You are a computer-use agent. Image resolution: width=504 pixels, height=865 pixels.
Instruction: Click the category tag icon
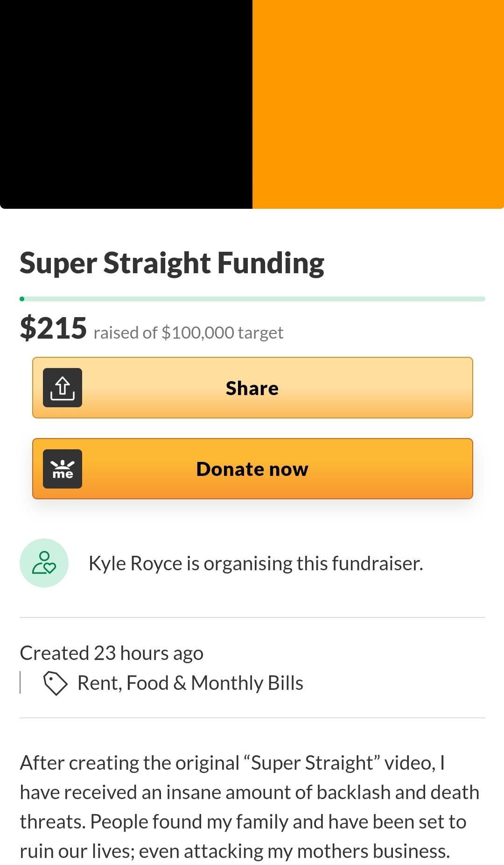point(56,683)
